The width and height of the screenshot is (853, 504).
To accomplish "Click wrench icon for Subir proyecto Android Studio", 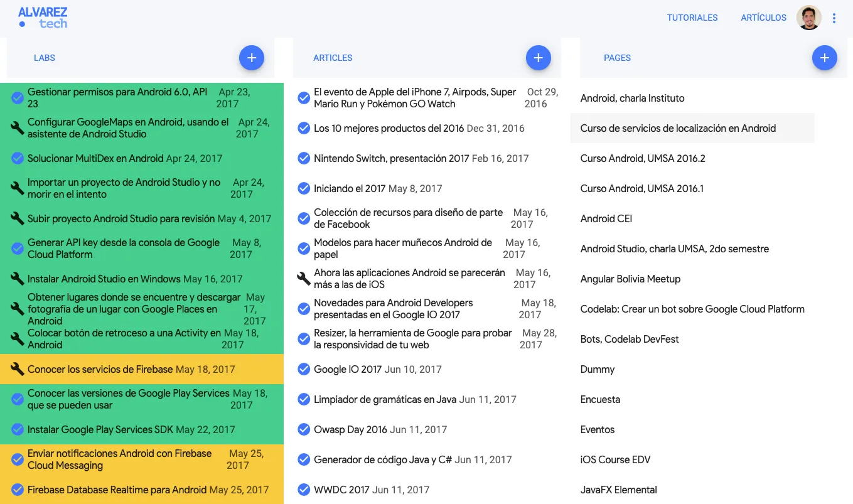I will point(18,218).
